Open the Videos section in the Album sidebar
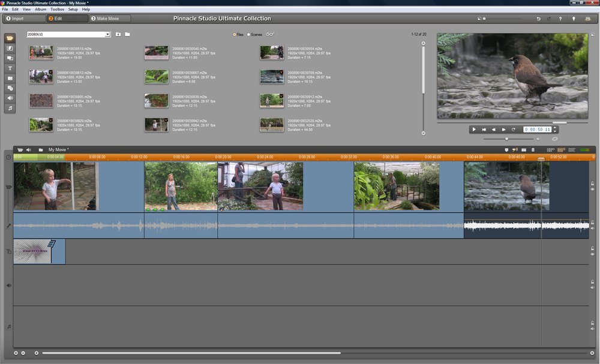This screenshot has height=364, width=600. tap(10, 38)
